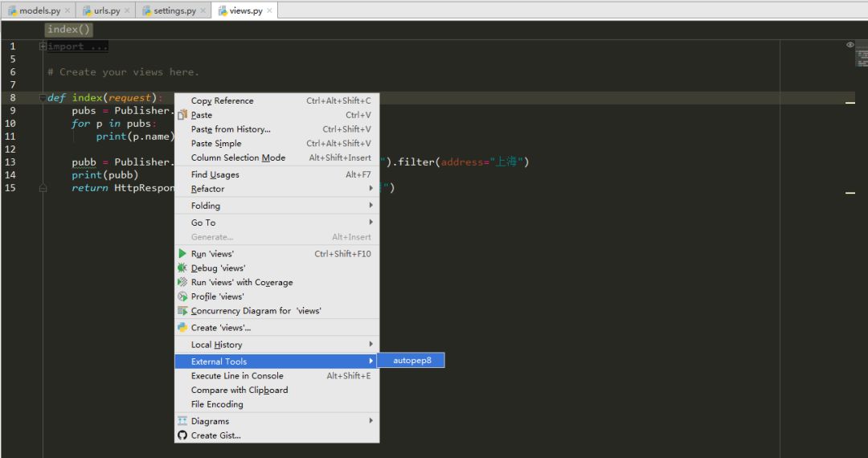Click the 'for p in pubs' line
This screenshot has width=868, height=458.
click(113, 124)
